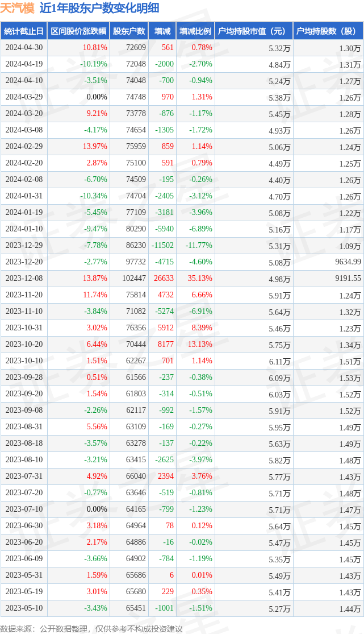Viewport: 364px width, 634px height.
Task: Click the 天汽模 stock name title
Action: tap(18, 8)
